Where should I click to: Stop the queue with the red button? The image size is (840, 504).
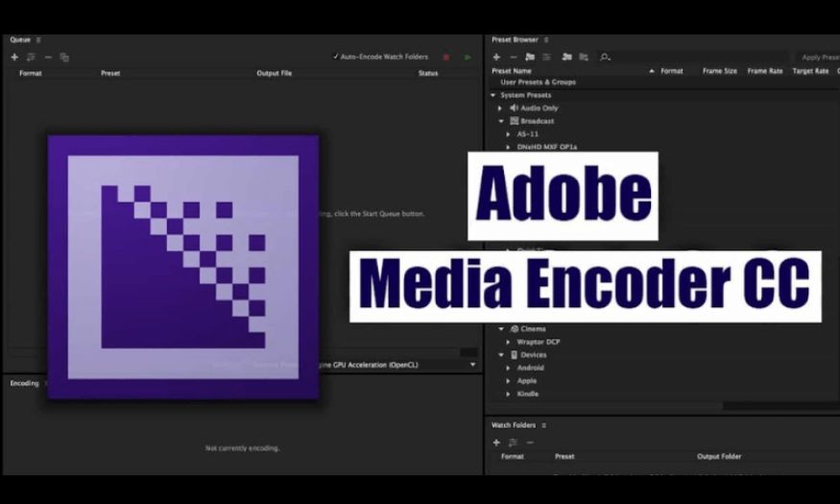tap(446, 57)
